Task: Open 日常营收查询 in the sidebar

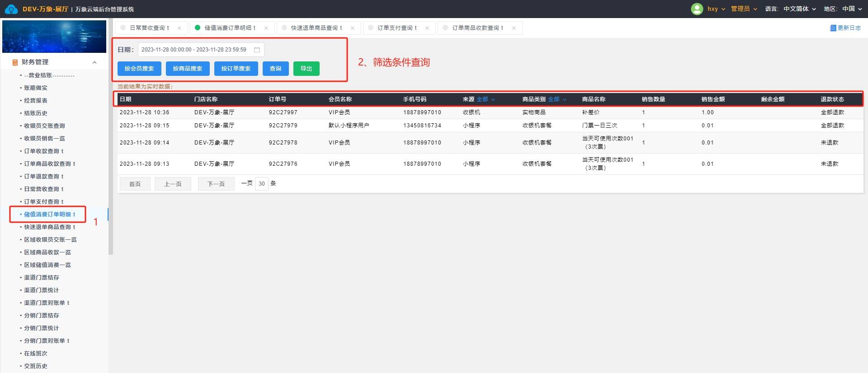Action: pyautogui.click(x=44, y=189)
